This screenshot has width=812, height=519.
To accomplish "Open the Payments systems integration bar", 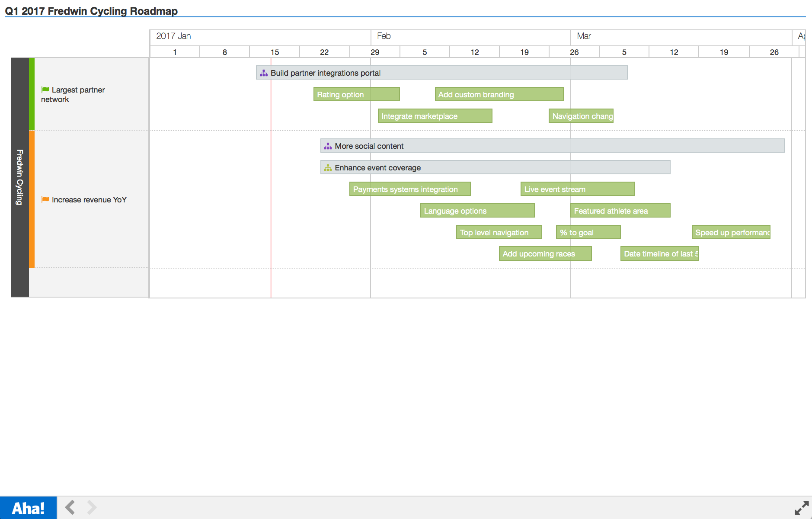I will coord(410,189).
